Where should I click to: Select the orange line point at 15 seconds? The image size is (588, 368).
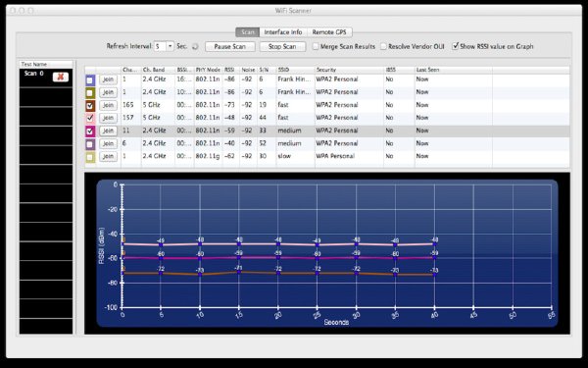coord(238,272)
